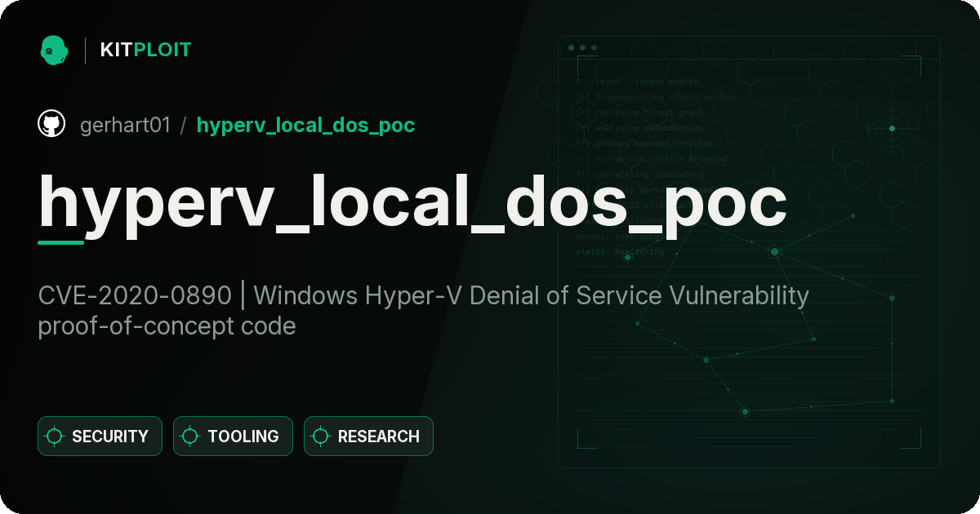The width and height of the screenshot is (980, 514).
Task: Select 'fingerprinting attack surface' terminal line
Action: coord(657,97)
